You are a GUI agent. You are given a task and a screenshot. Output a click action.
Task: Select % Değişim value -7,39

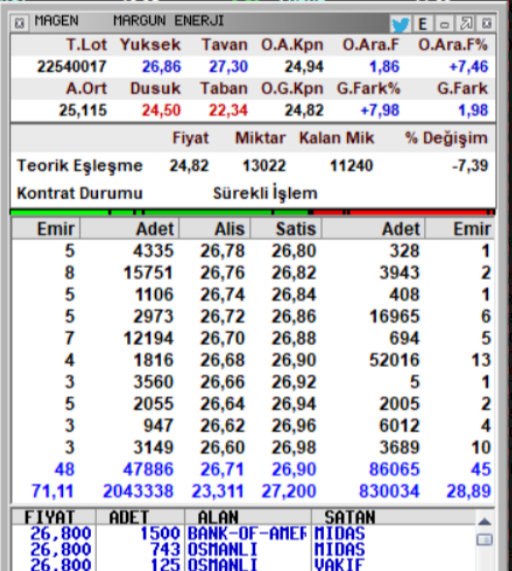coord(470,166)
